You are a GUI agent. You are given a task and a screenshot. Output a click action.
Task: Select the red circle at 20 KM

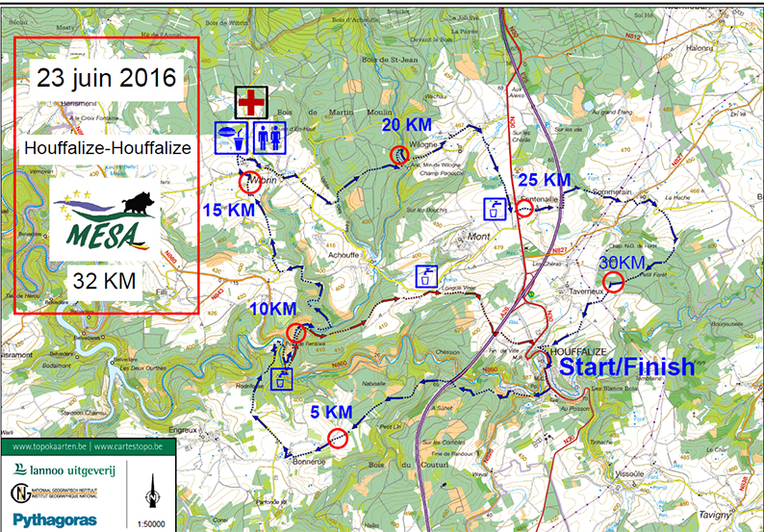tap(399, 155)
